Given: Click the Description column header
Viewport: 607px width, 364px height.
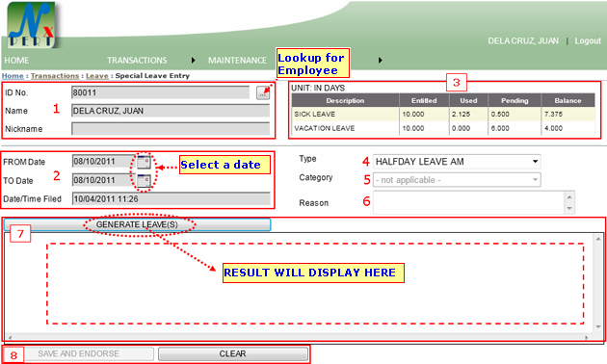Looking at the screenshot, I should tap(345, 100).
